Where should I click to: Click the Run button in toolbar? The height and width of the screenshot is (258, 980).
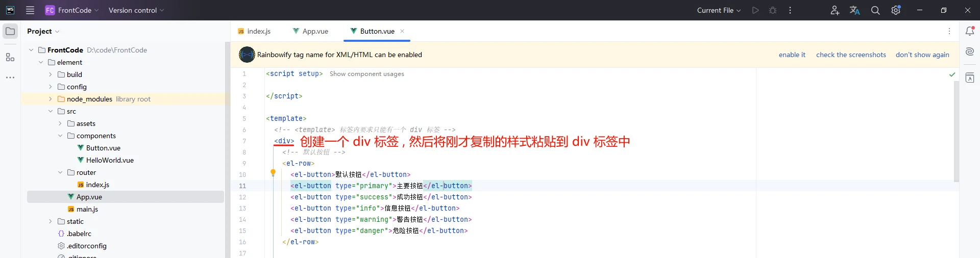(755, 10)
